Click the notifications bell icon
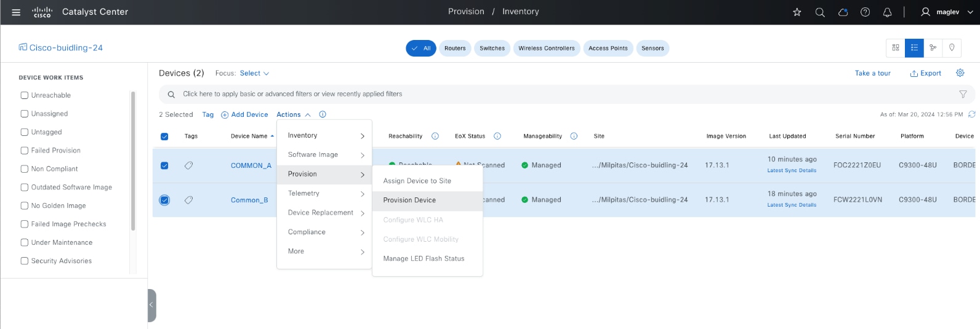The width and height of the screenshot is (980, 329). tap(887, 12)
